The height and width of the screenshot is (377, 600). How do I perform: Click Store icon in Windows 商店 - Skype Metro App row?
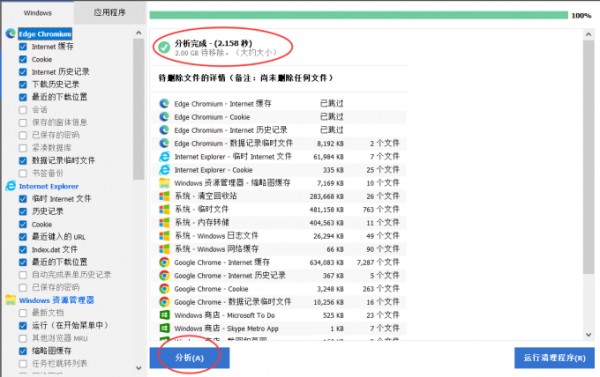point(164,328)
